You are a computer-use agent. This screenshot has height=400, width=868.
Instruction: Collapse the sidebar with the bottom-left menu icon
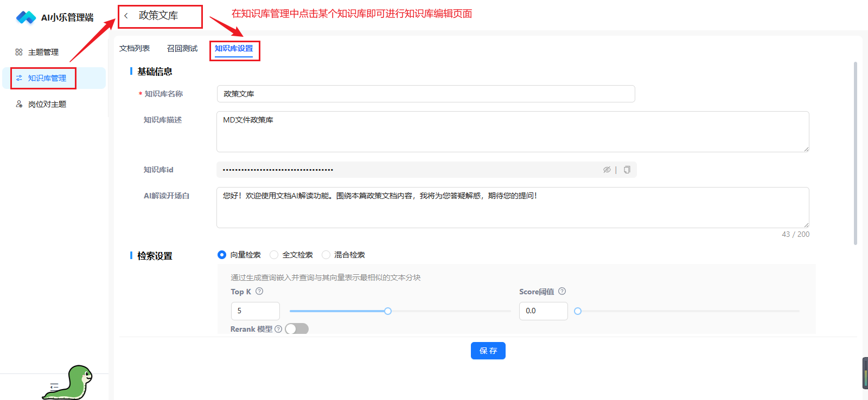pos(54,386)
